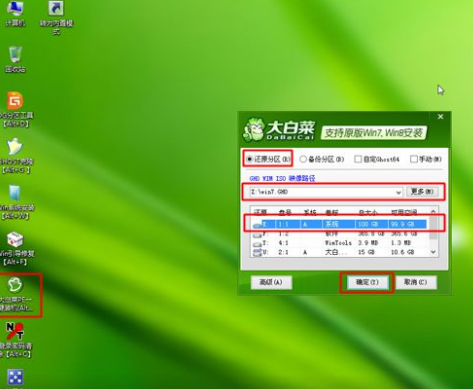The image size is (473, 389).
Task: Click the 10.6 GB free space cell
Action: (402, 252)
